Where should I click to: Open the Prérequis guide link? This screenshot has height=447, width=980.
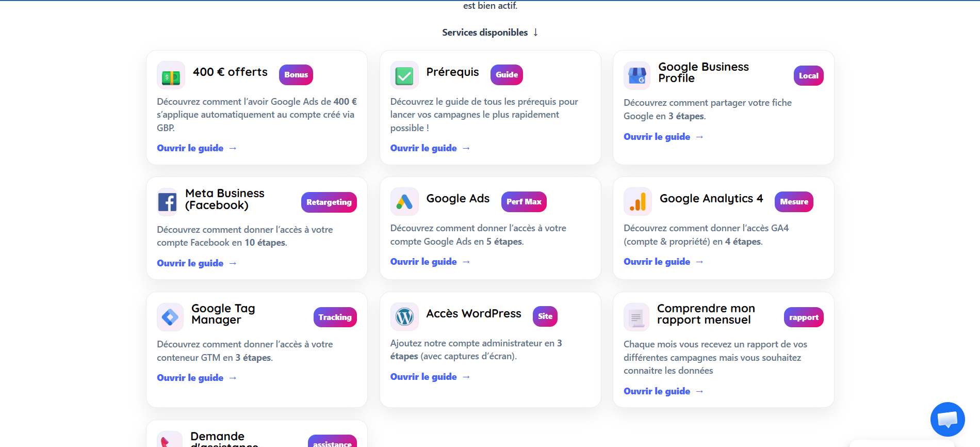click(x=430, y=148)
